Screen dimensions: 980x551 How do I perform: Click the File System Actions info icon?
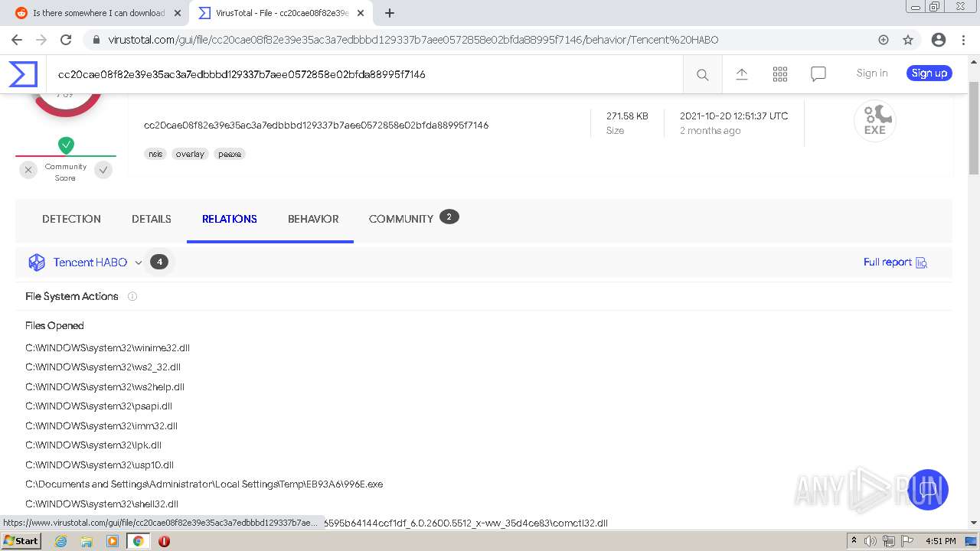(132, 296)
